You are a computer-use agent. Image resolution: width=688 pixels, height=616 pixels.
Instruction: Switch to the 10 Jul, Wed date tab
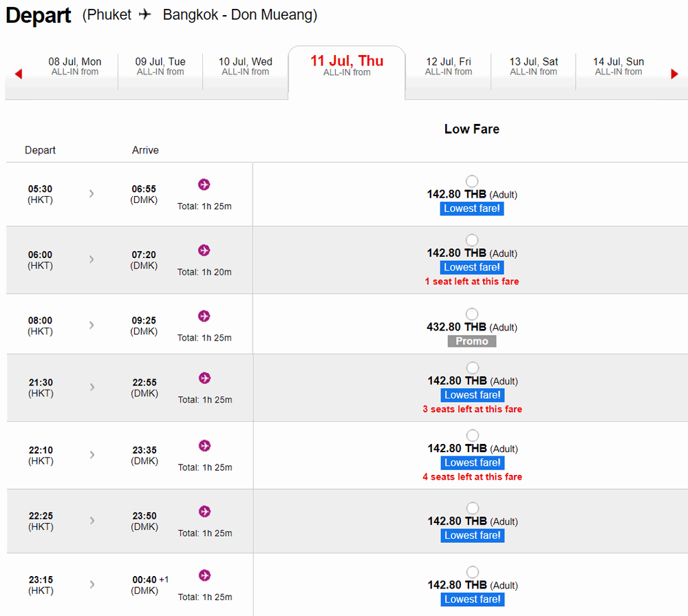click(246, 67)
